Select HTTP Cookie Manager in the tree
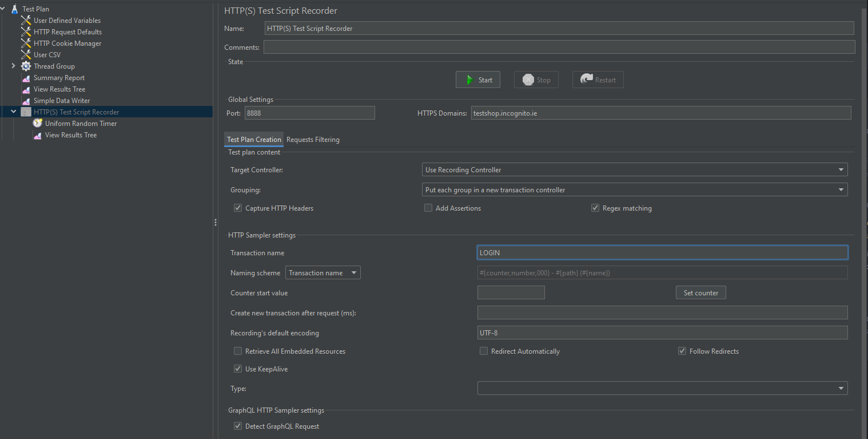The width and height of the screenshot is (868, 439). tap(67, 43)
